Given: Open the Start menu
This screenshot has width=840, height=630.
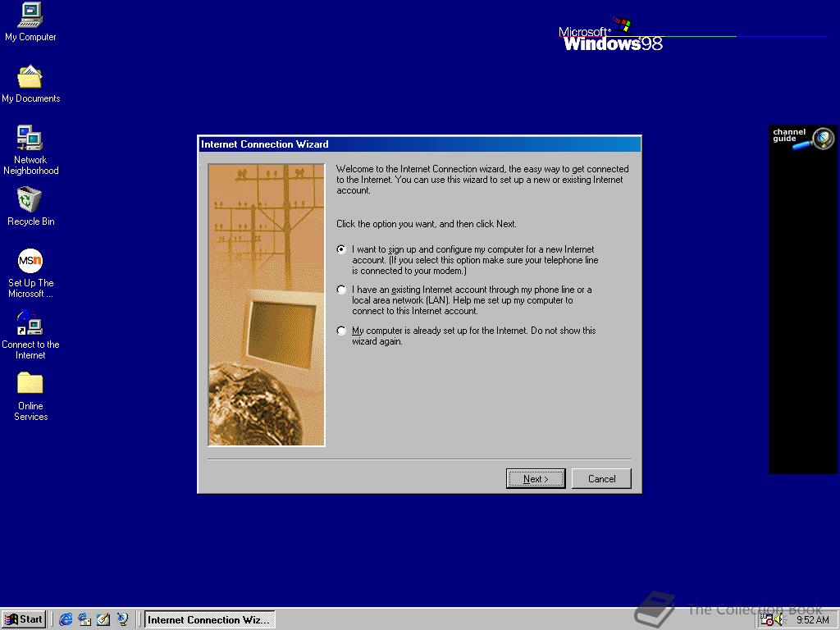Looking at the screenshot, I should point(24,619).
